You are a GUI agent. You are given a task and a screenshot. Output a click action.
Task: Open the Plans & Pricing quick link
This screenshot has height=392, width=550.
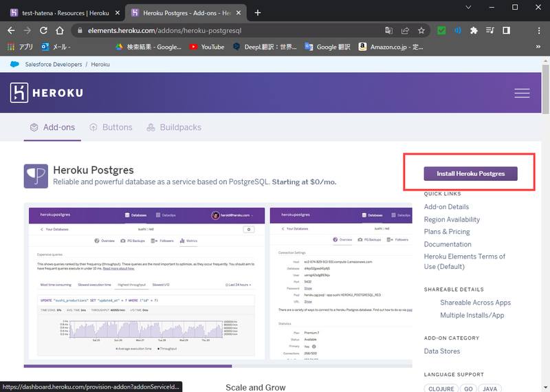pos(447,232)
